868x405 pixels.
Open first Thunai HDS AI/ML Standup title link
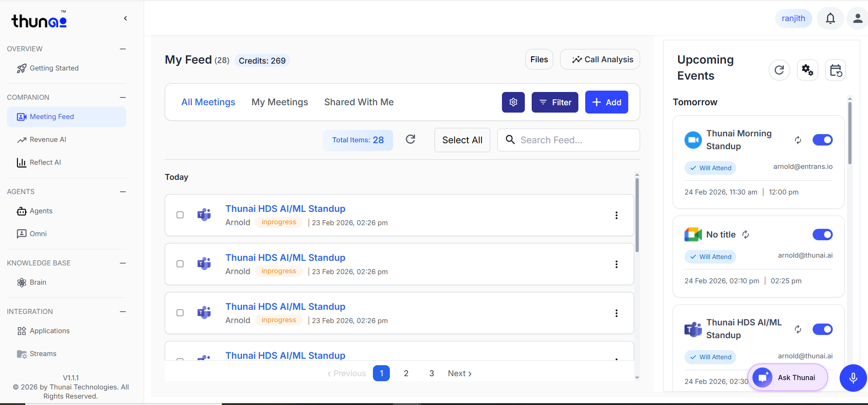point(285,209)
